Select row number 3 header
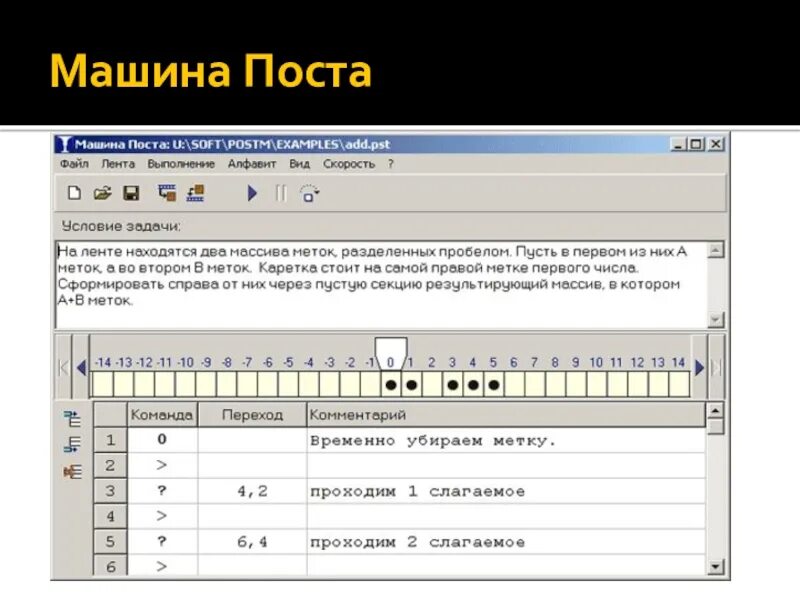Image resolution: width=800 pixels, height=600 pixels. tap(110, 491)
